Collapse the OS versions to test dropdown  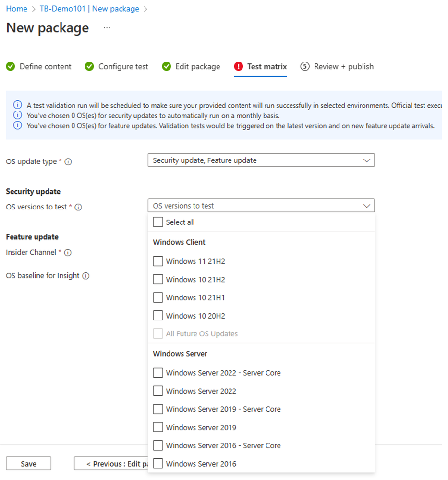point(261,206)
